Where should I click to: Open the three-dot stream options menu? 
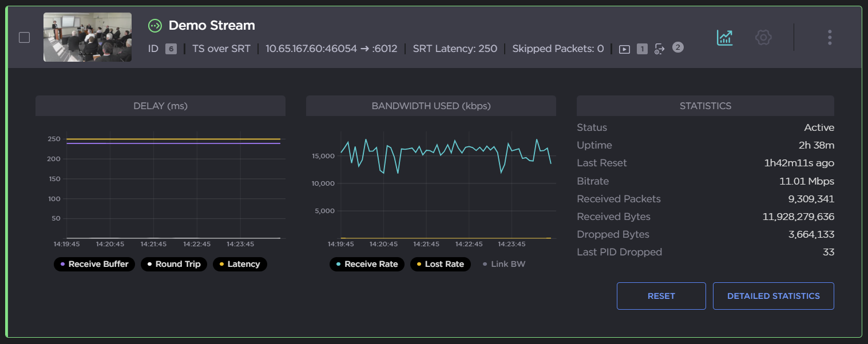point(829,38)
